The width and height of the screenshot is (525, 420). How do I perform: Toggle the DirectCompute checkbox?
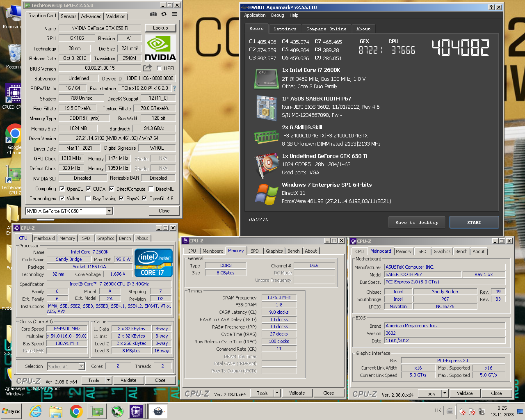(112, 189)
